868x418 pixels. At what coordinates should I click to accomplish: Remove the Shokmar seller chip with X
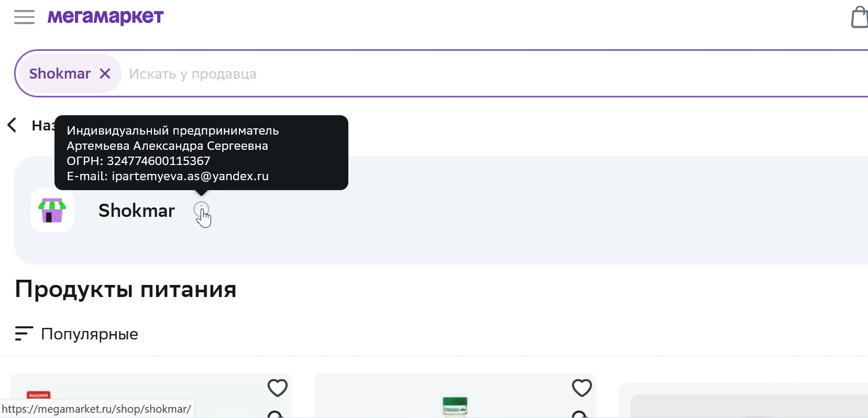pos(105,74)
